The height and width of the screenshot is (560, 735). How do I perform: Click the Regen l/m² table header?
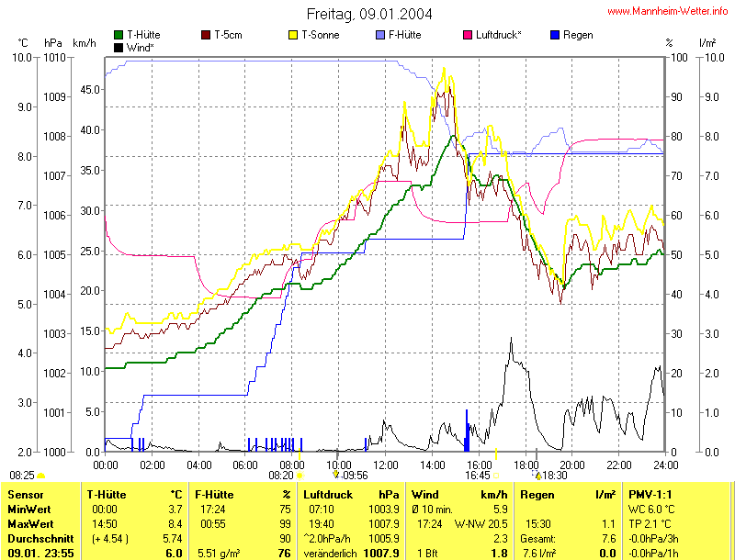pyautogui.click(x=568, y=494)
